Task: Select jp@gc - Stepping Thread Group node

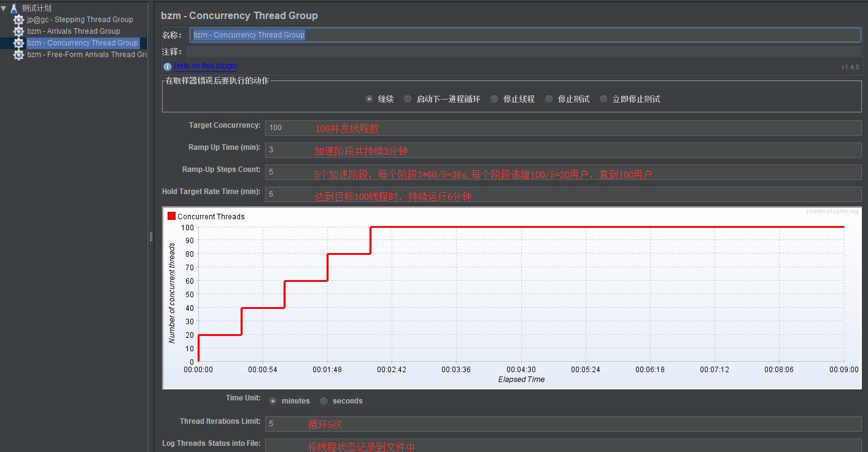Action: [80, 20]
